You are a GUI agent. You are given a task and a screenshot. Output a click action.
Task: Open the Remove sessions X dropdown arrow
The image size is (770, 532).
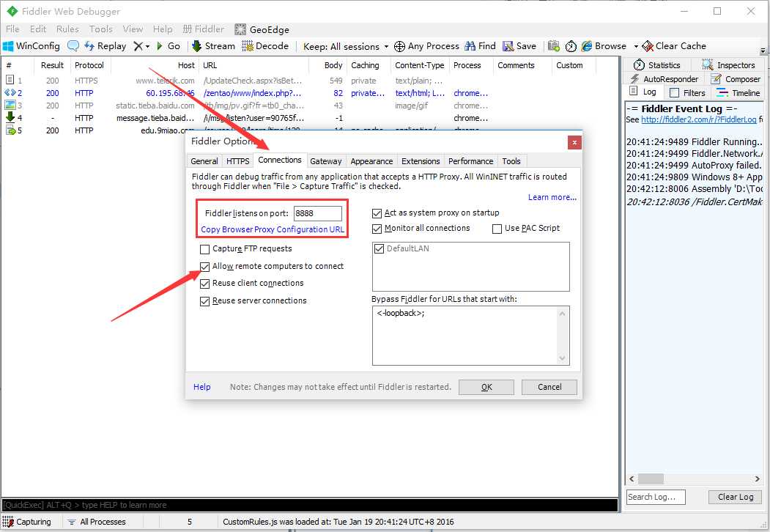coord(147,46)
